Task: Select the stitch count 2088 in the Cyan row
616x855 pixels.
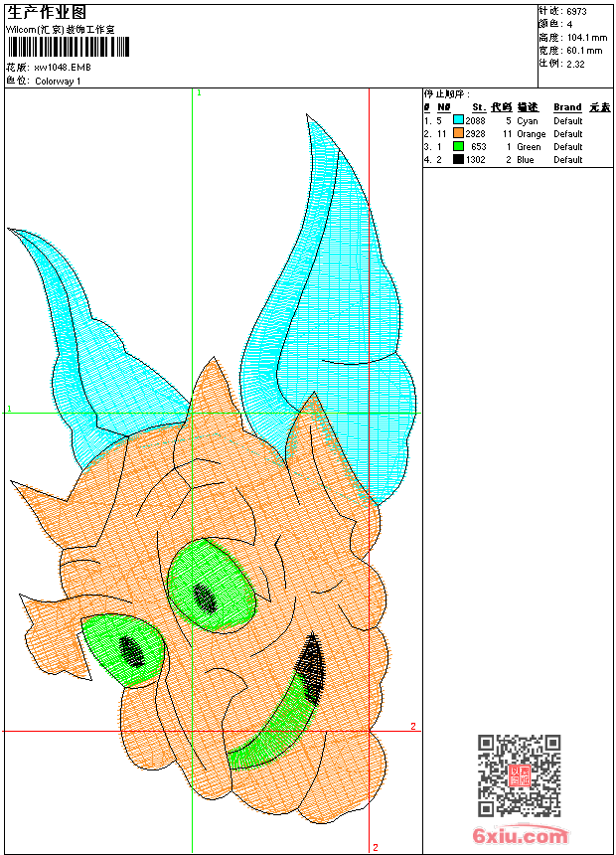Action: pyautogui.click(x=475, y=121)
